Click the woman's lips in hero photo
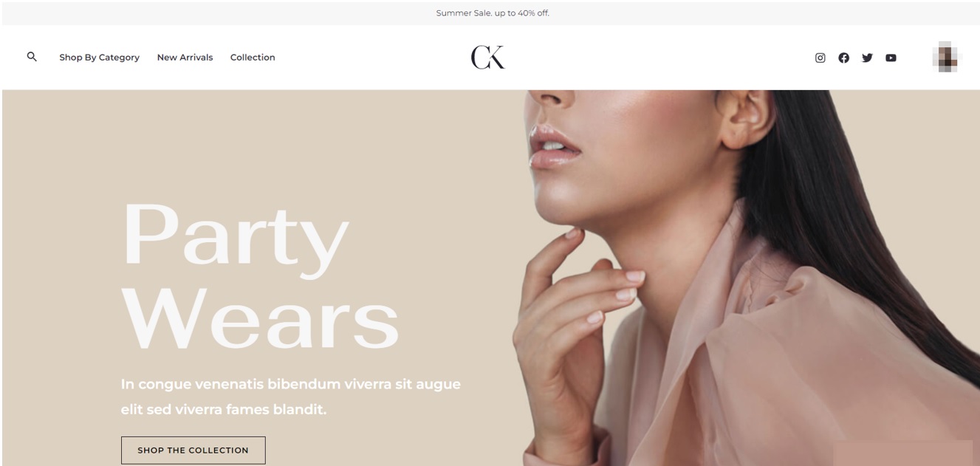The image size is (980, 466). [555, 145]
